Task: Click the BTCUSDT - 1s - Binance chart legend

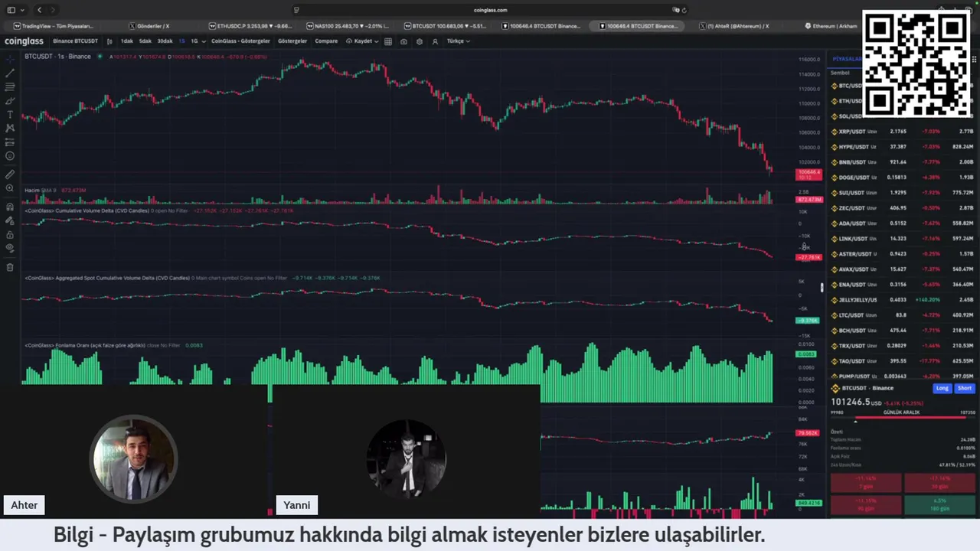Action: pos(57,57)
